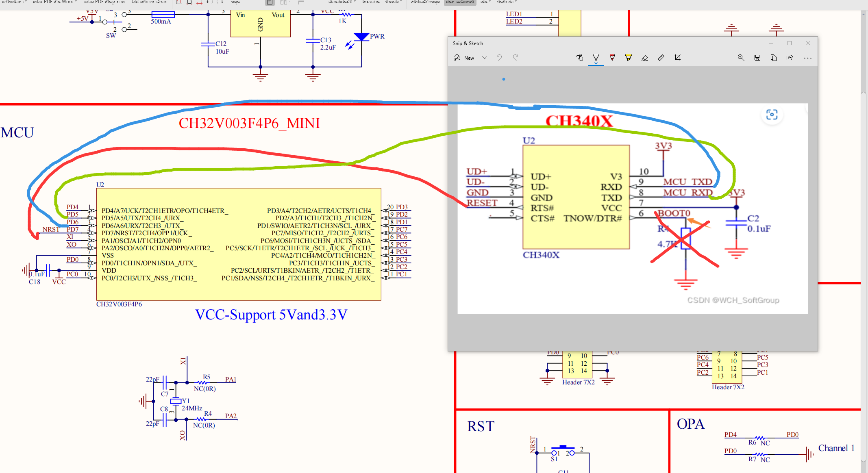Toggle the ค้นหาและแทนที่ button
The width and height of the screenshot is (868, 473).
click(x=460, y=2)
